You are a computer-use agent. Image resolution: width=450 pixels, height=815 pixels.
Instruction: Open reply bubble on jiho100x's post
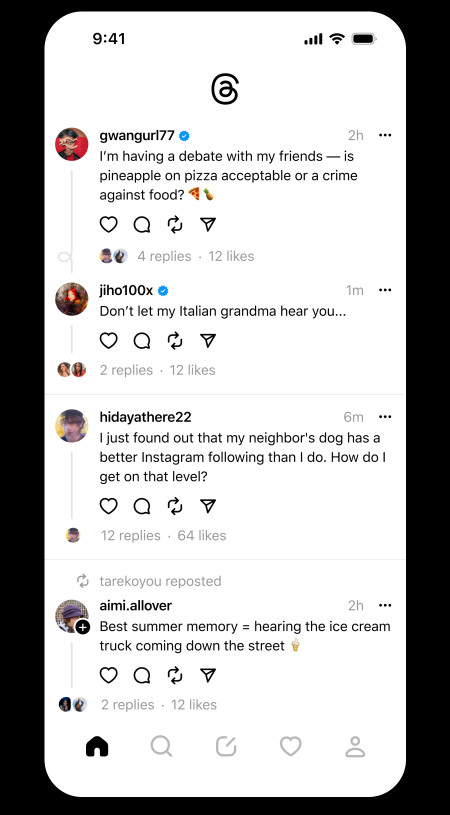tap(142, 341)
